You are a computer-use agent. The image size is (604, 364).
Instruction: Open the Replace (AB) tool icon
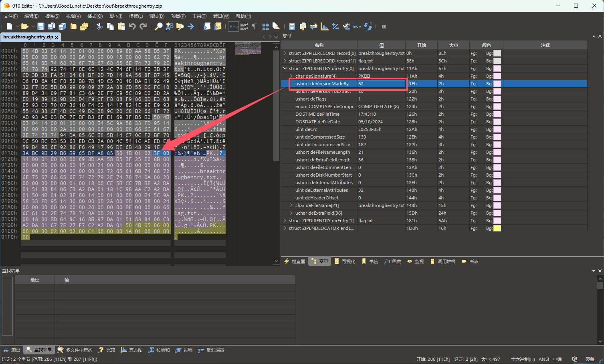[x=170, y=26]
